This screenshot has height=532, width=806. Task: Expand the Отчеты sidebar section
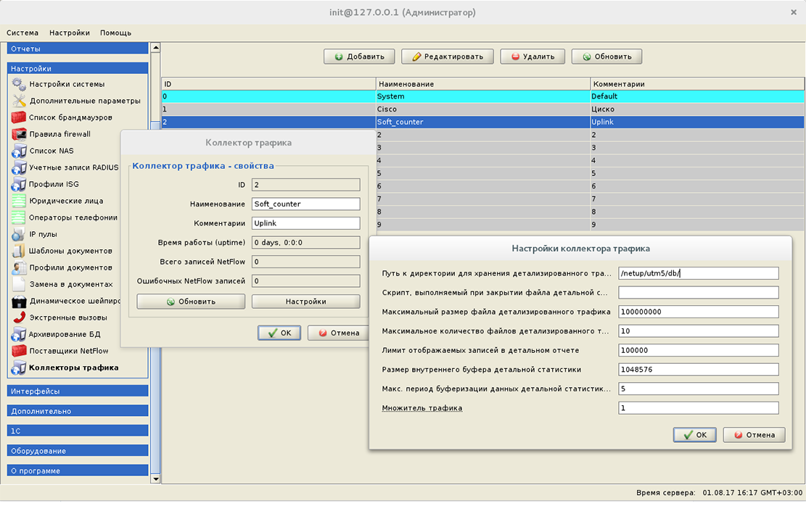click(x=78, y=49)
